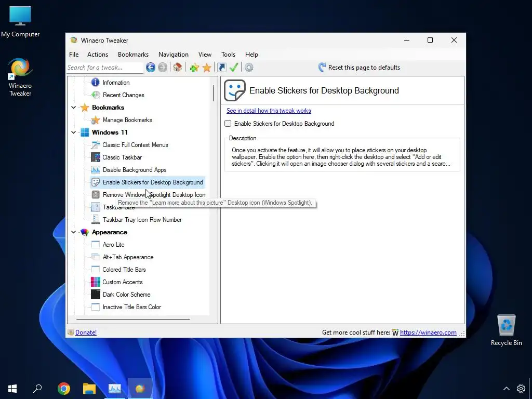The width and height of the screenshot is (532, 399).
Task: Click the blue Back navigation arrow
Action: [151, 68]
